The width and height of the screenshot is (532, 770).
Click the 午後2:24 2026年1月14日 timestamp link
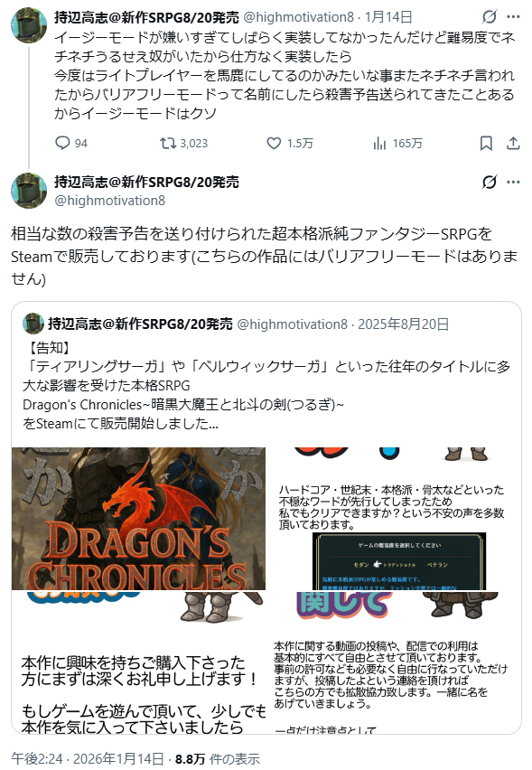coord(88,759)
